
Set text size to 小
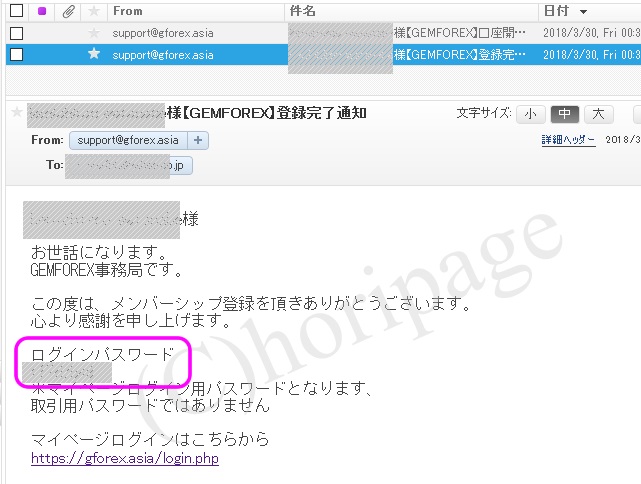531,114
